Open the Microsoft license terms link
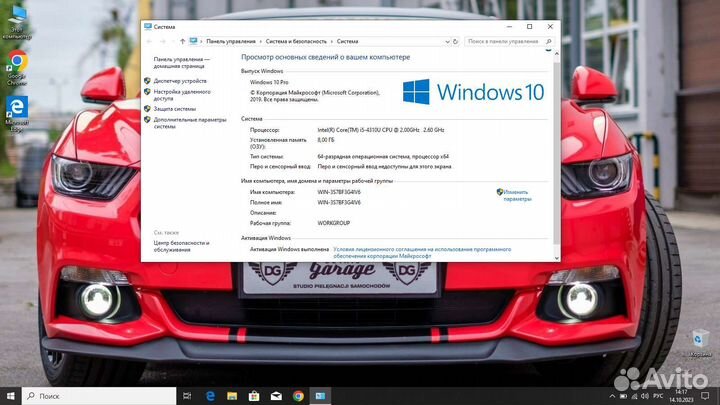 (x=422, y=253)
